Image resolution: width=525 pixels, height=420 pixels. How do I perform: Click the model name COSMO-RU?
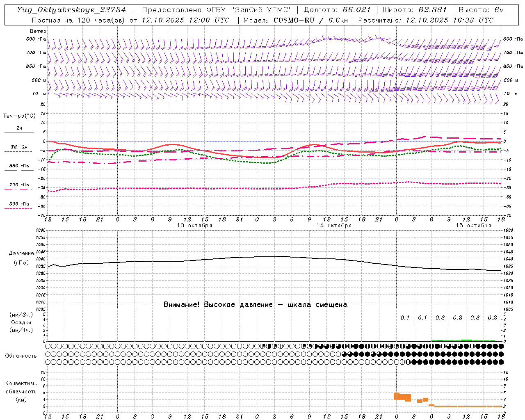coord(294,20)
